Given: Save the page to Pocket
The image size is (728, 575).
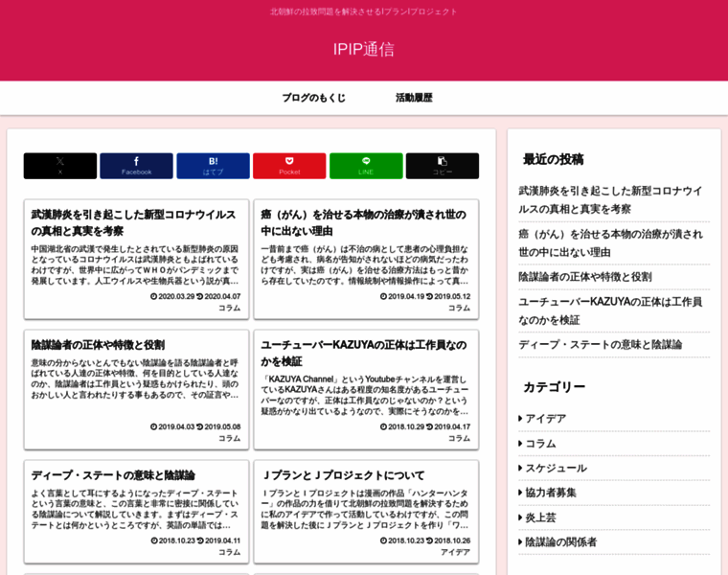Looking at the screenshot, I should (x=289, y=166).
